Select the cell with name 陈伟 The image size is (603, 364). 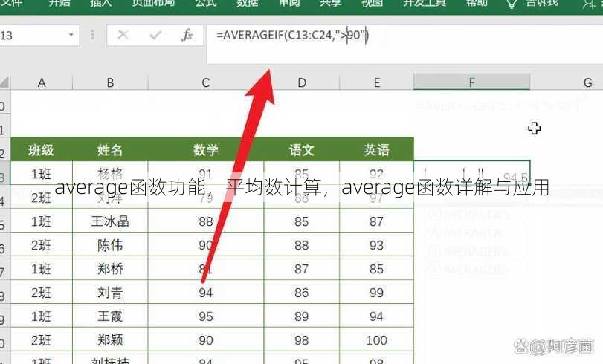point(110,245)
